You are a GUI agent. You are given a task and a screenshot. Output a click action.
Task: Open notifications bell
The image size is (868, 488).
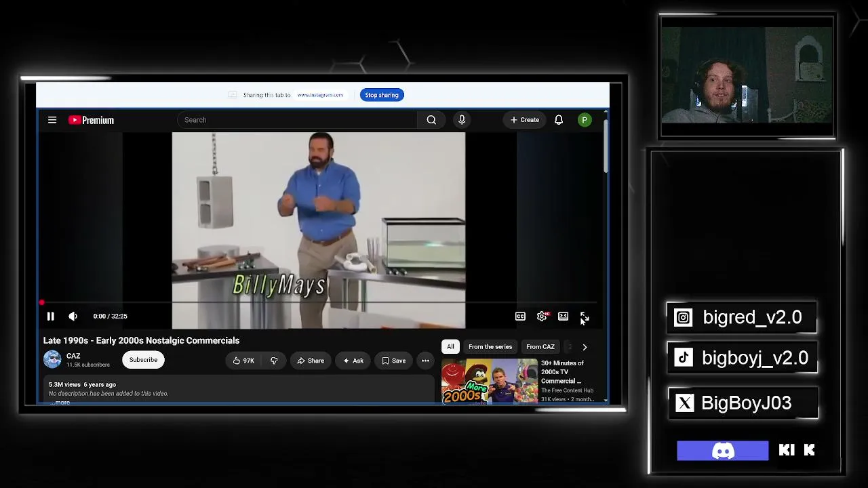coord(559,120)
